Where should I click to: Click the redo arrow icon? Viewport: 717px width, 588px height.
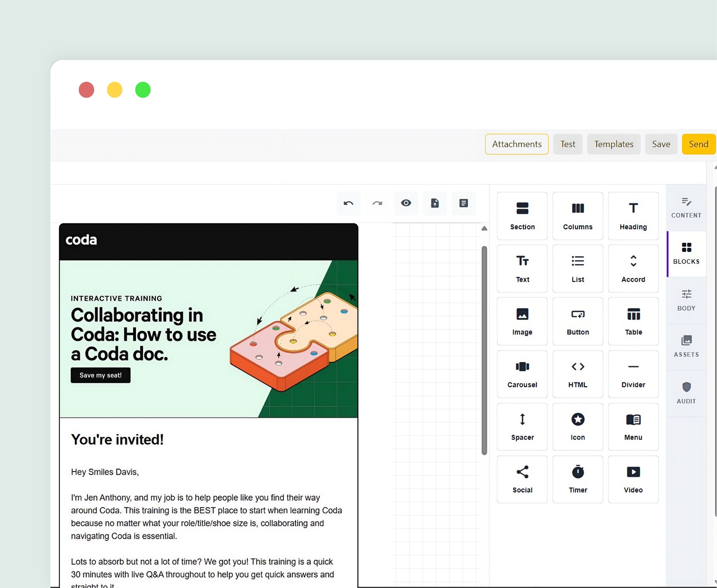pos(377,203)
